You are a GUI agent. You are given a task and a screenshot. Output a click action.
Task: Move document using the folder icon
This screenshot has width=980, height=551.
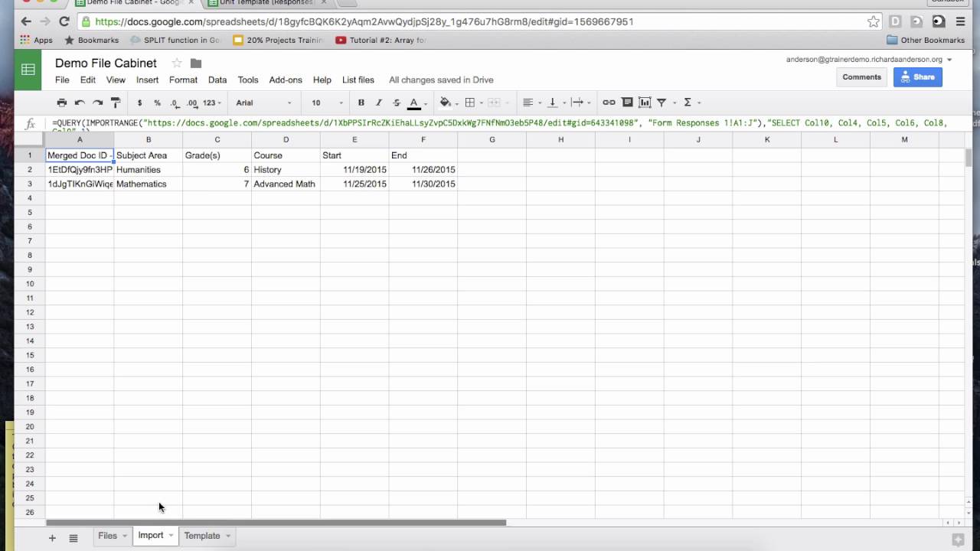pos(196,64)
